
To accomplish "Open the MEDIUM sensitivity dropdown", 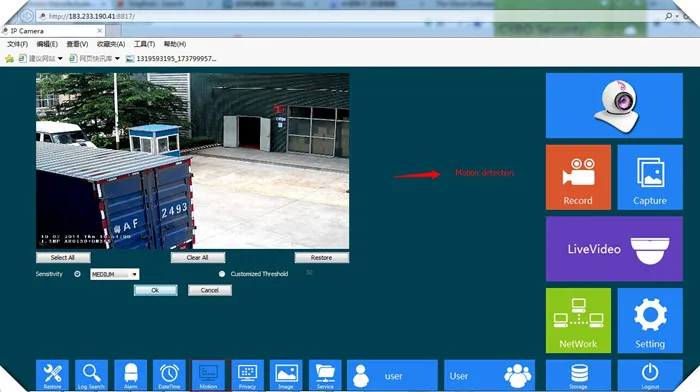I will (x=115, y=274).
